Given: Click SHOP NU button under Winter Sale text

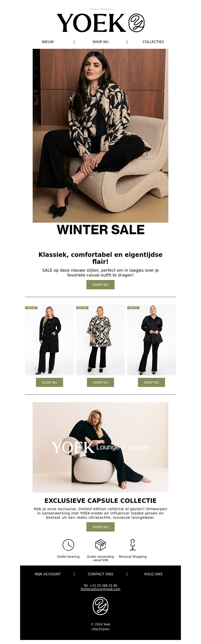Looking at the screenshot, I should click(x=100, y=285).
